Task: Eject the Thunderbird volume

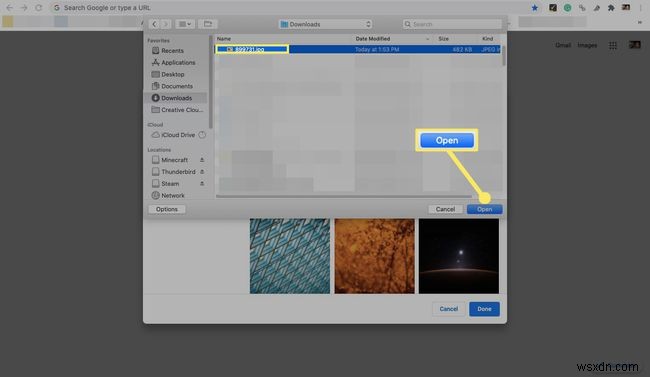Action: pos(202,172)
